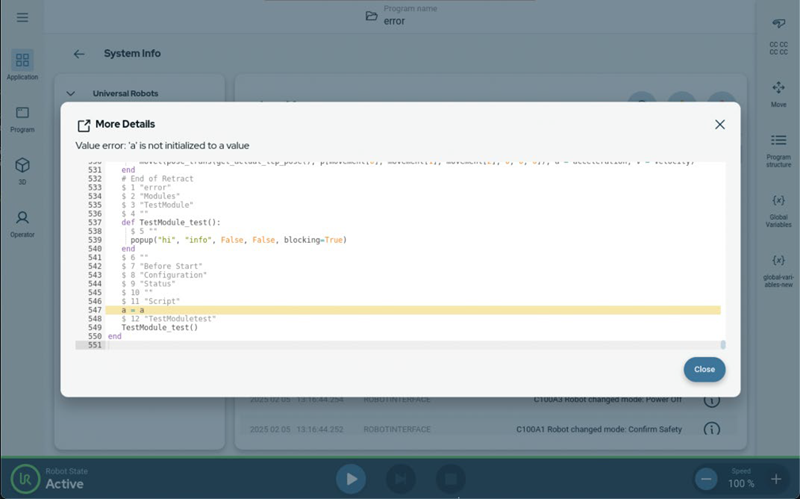Open the Move panel
The image size is (800, 499).
coord(778,93)
